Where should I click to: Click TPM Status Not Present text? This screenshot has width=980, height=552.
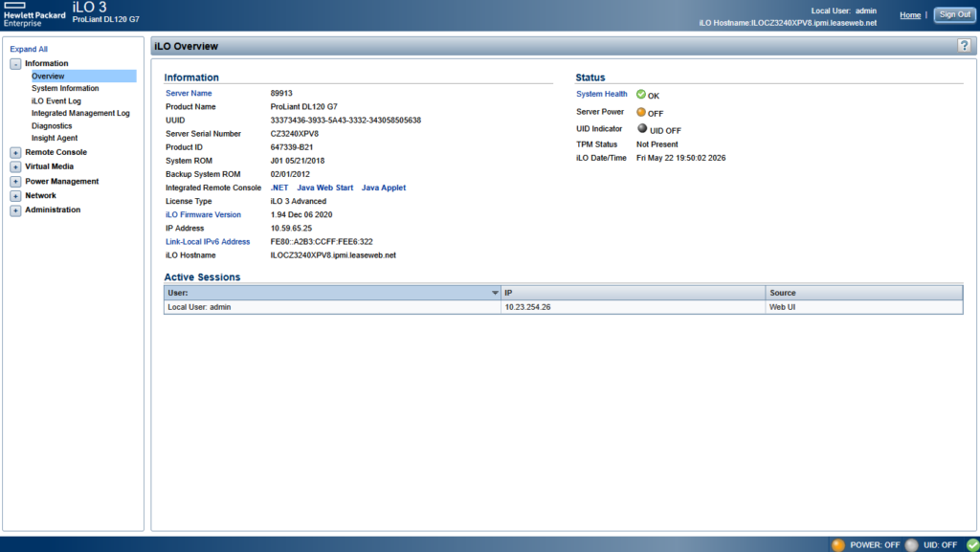point(657,144)
